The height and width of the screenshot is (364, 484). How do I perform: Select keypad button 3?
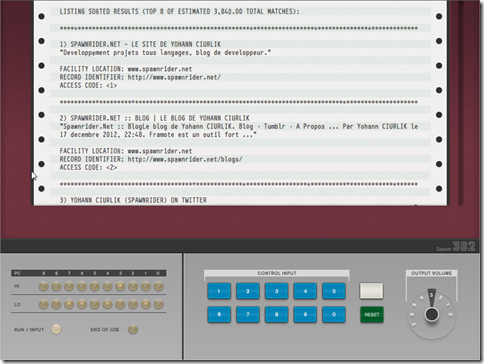[276, 291]
